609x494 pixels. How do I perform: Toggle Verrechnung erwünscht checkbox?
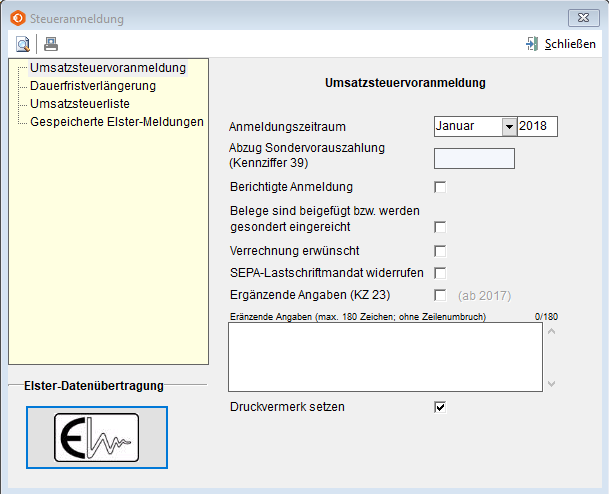click(x=440, y=250)
